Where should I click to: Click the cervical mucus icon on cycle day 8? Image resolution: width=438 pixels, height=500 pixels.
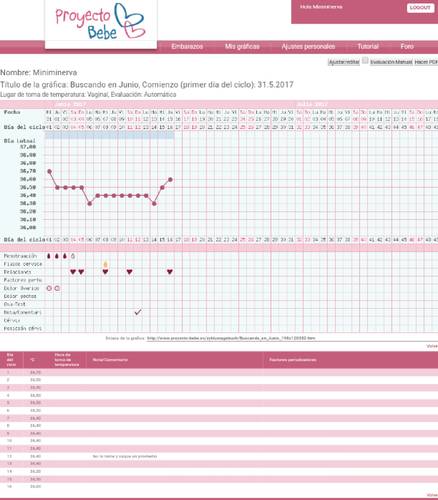tap(105, 264)
